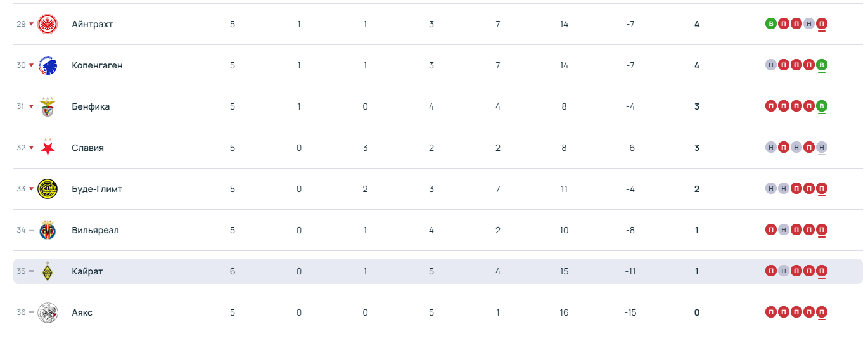The height and width of the screenshot is (341, 868).
Task: Select the Кайрат team name
Action: (x=87, y=271)
